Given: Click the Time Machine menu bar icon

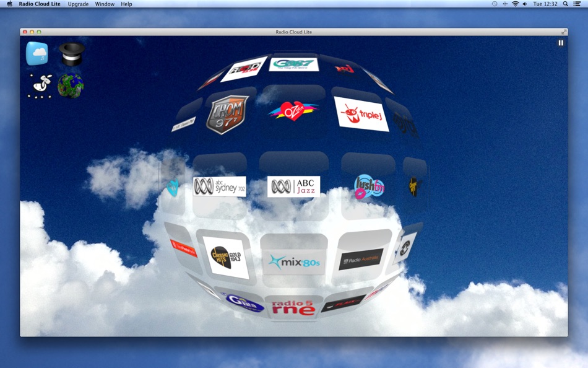Looking at the screenshot, I should point(495,4).
